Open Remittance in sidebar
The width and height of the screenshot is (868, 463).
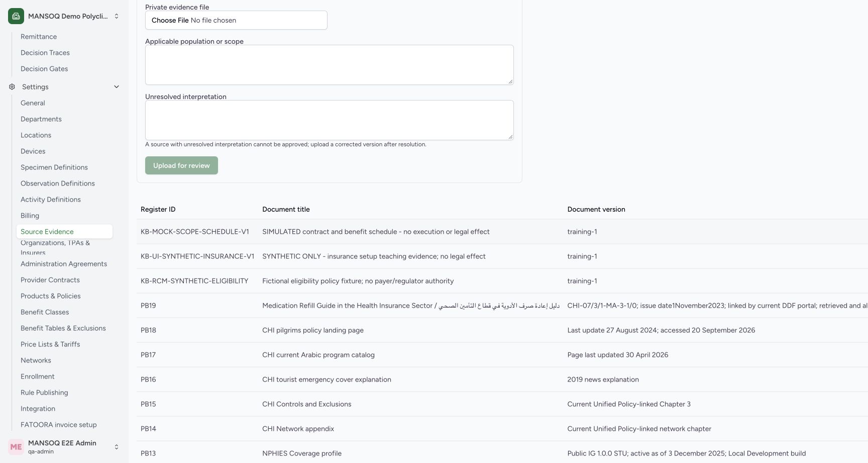coord(39,37)
